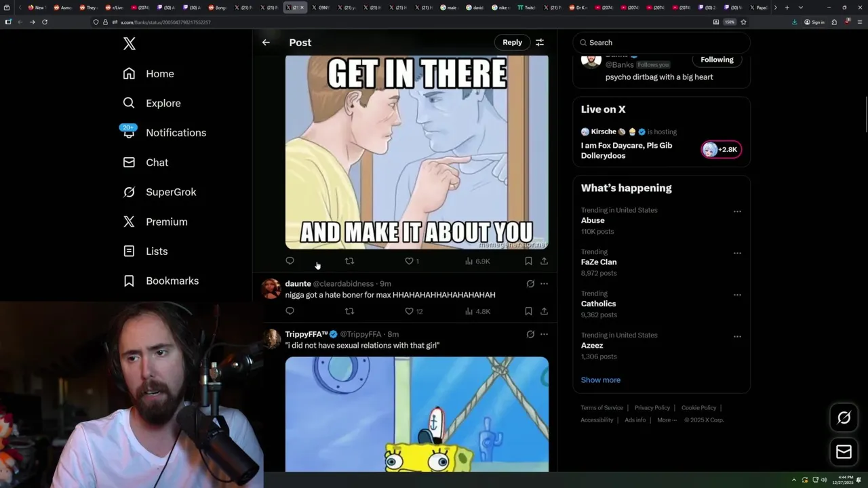Viewport: 868px width, 488px height.
Task: Repost daunte's post
Action: tap(349, 311)
